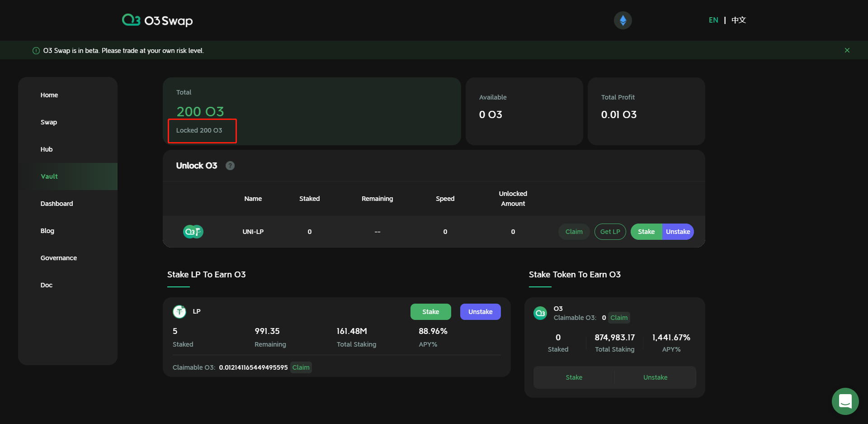Click the Remaining column header in Unlock table

click(x=377, y=199)
